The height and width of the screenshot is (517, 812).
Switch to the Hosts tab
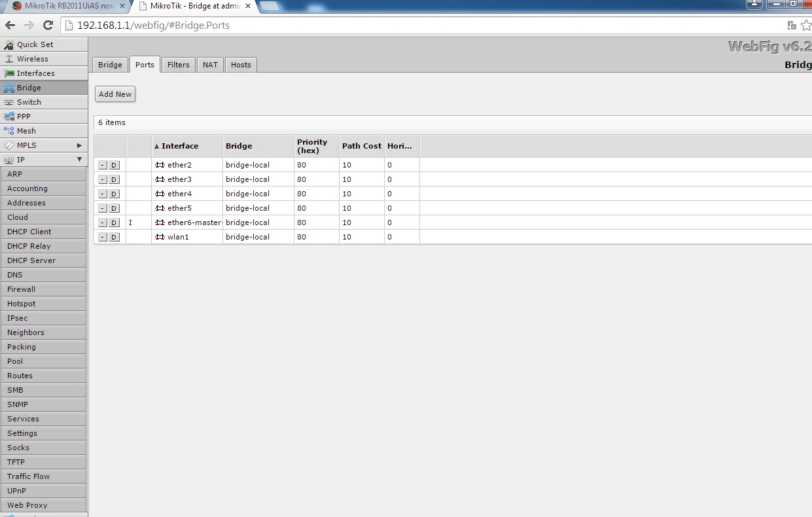(241, 65)
